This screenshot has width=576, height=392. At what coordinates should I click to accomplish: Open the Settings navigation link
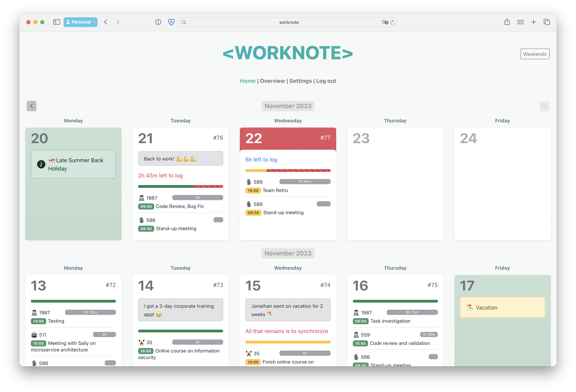click(x=300, y=81)
